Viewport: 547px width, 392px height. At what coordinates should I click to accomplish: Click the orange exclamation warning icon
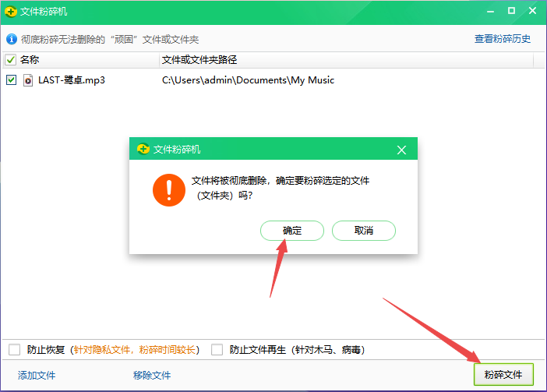pos(168,189)
